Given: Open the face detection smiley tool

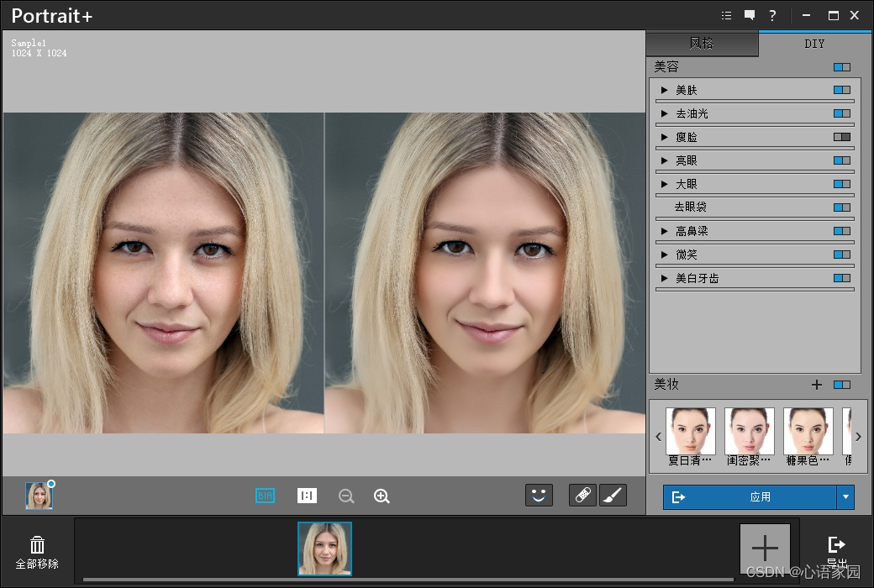Looking at the screenshot, I should 539,496.
